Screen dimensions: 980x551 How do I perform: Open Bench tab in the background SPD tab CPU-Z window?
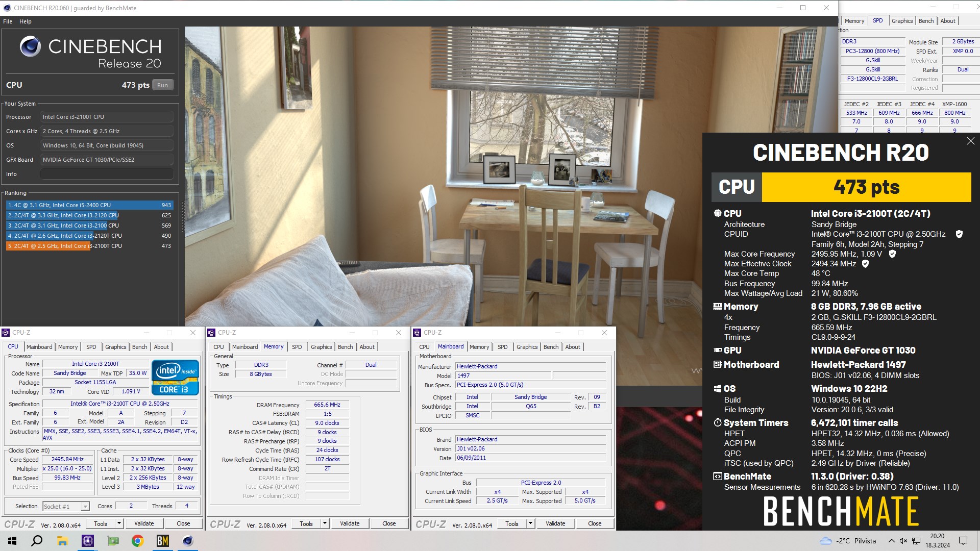(926, 21)
